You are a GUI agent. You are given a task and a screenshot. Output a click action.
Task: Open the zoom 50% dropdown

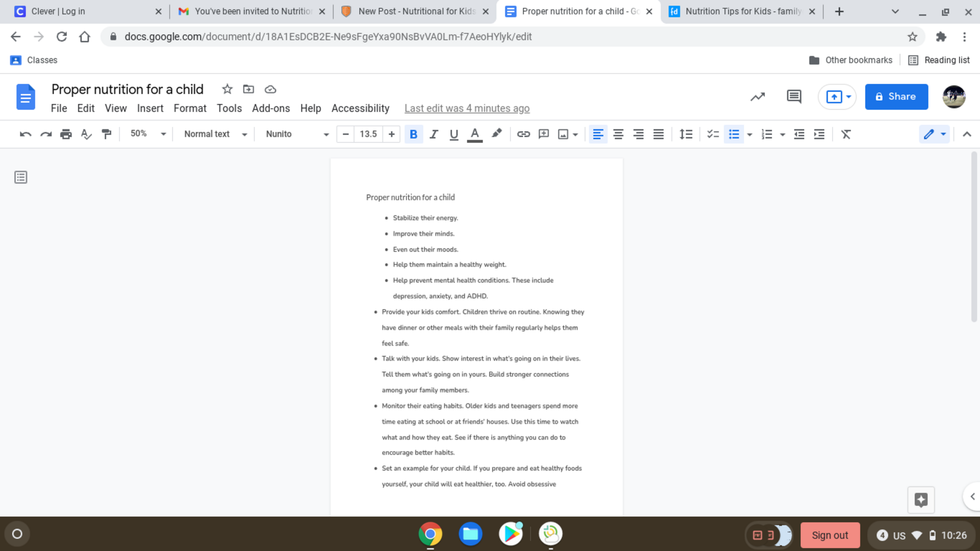(148, 134)
